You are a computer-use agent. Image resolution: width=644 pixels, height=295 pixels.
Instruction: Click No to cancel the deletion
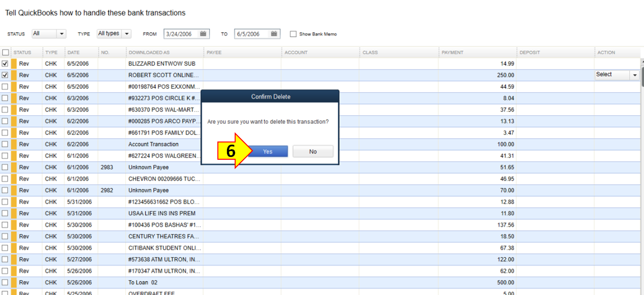(x=313, y=151)
